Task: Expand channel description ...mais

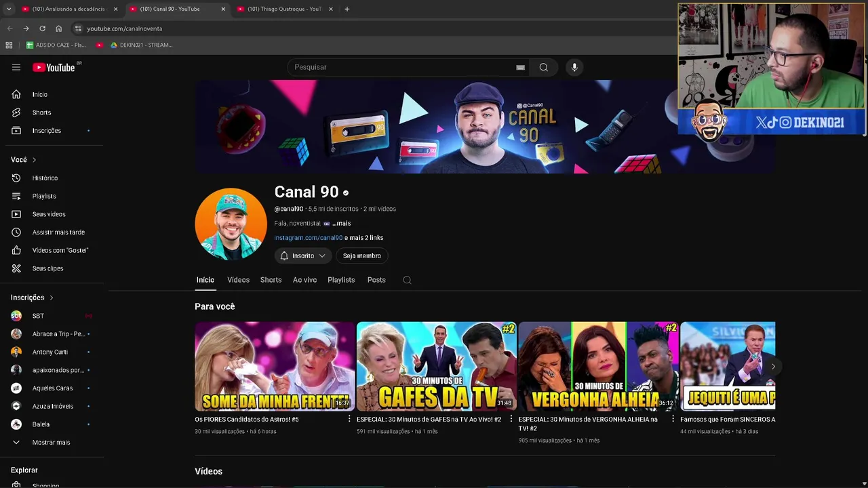Action: click(341, 223)
